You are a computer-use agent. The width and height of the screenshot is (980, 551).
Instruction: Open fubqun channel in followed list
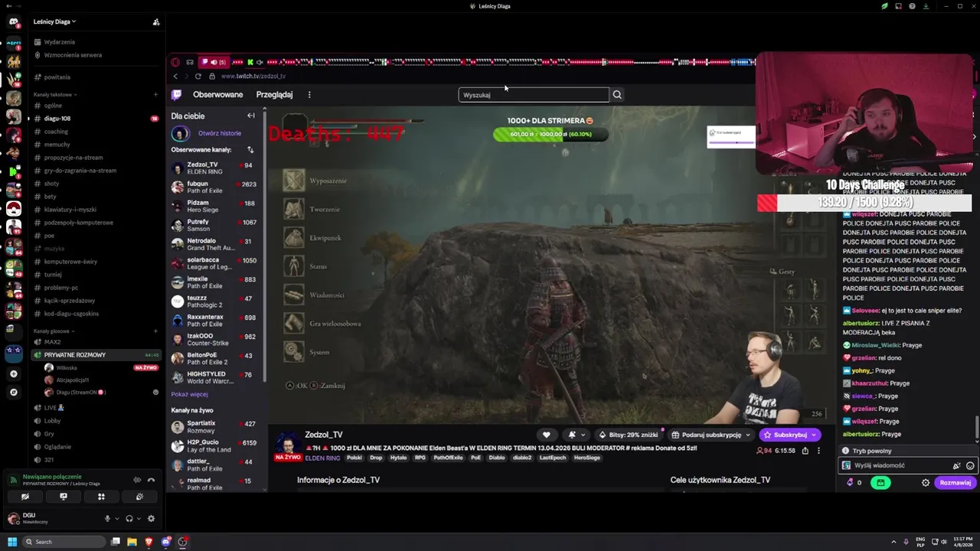coord(214,187)
